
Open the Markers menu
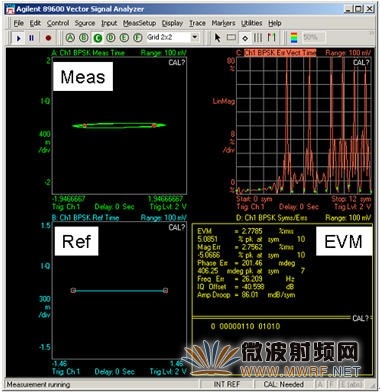223,23
